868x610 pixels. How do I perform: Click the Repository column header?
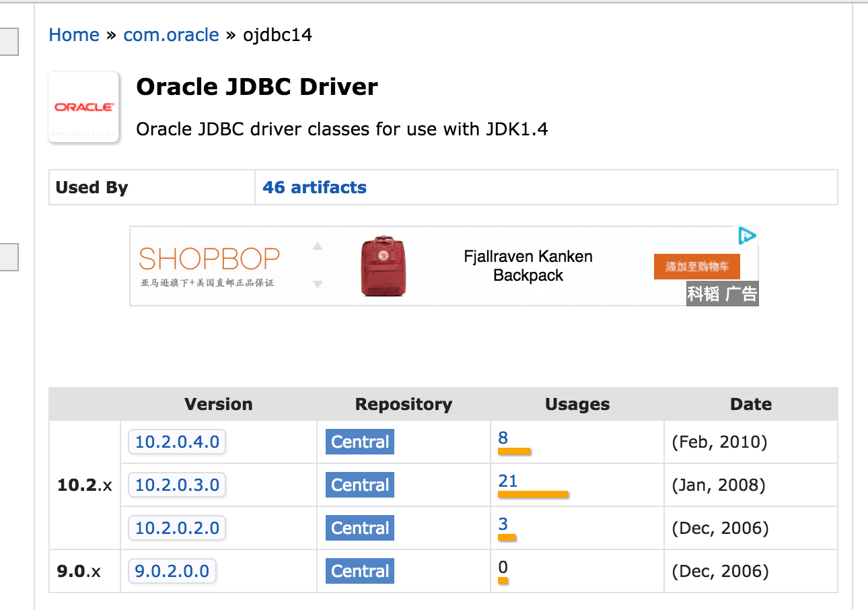tap(404, 404)
